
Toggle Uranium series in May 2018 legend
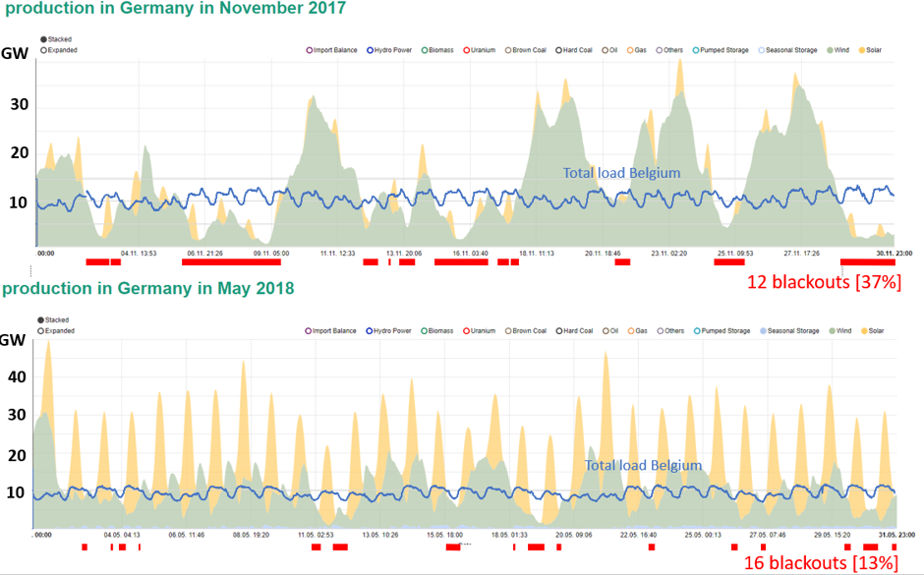(x=479, y=330)
